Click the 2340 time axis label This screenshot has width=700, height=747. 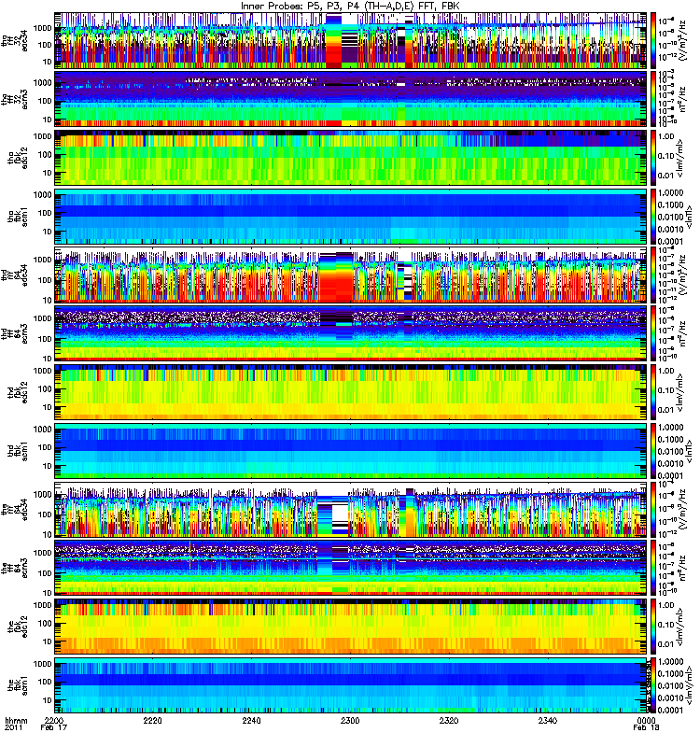pyautogui.click(x=548, y=720)
